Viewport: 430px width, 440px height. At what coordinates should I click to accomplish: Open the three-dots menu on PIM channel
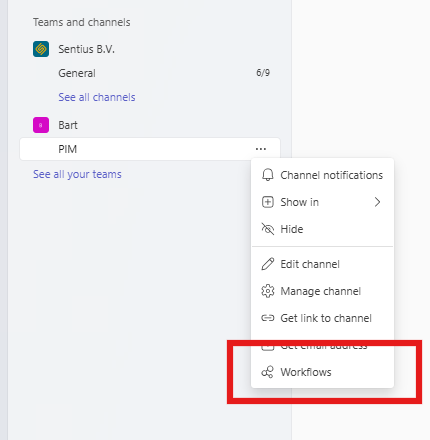pos(261,149)
